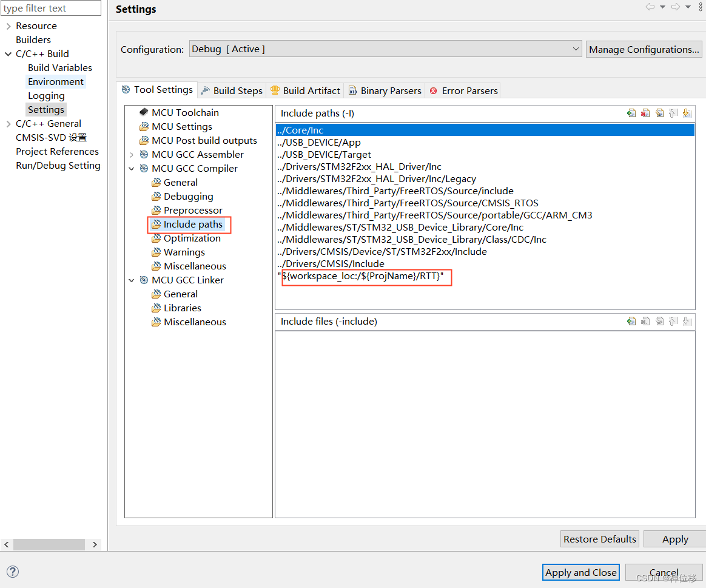Edit the highlighted include path entry
Viewport: 706px width, 588px height.
tap(659, 113)
